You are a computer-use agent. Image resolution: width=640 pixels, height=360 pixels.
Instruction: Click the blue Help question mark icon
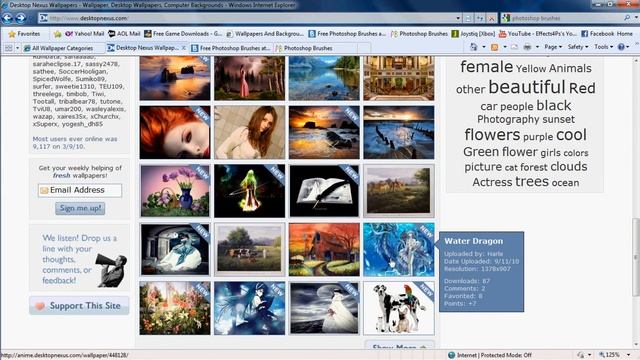tap(621, 47)
